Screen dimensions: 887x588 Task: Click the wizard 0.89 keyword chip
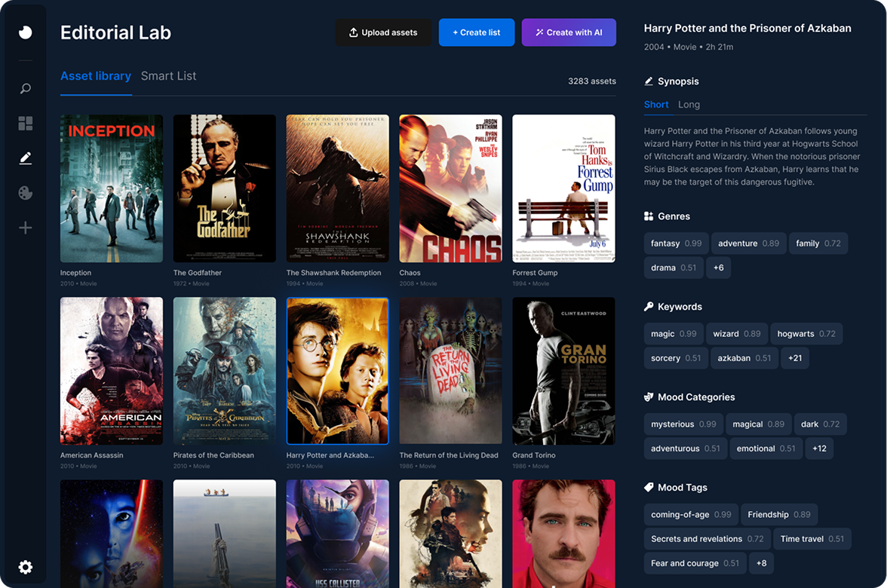click(x=736, y=333)
